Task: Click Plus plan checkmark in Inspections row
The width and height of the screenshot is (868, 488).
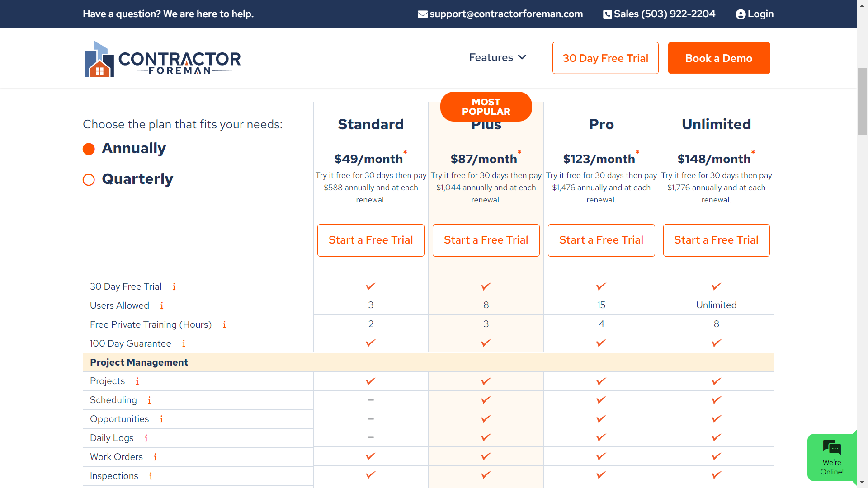Action: click(x=486, y=475)
